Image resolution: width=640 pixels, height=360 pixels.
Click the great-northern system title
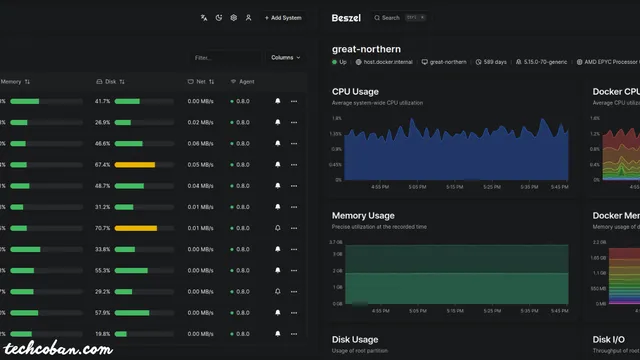pyautogui.click(x=366, y=49)
